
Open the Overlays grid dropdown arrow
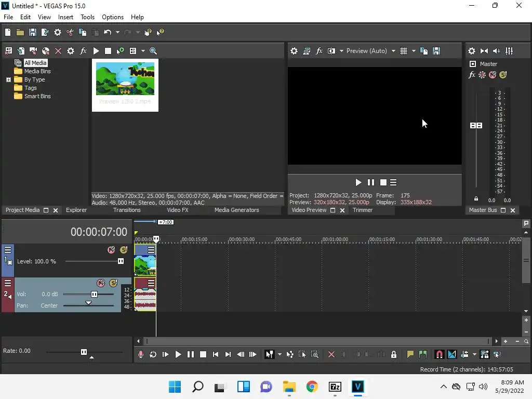pos(414,51)
